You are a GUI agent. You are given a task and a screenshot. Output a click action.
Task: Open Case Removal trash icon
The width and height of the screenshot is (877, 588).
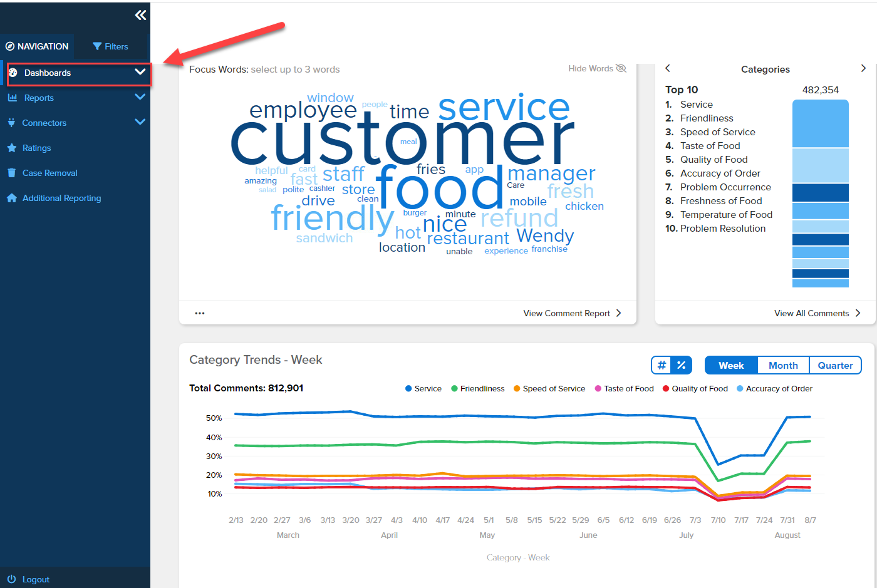[x=11, y=173]
